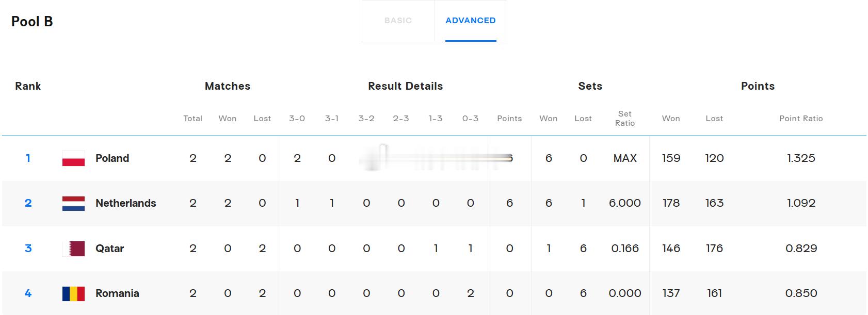
Task: Click the Netherlands 6.000 set ratio
Action: 625,203
